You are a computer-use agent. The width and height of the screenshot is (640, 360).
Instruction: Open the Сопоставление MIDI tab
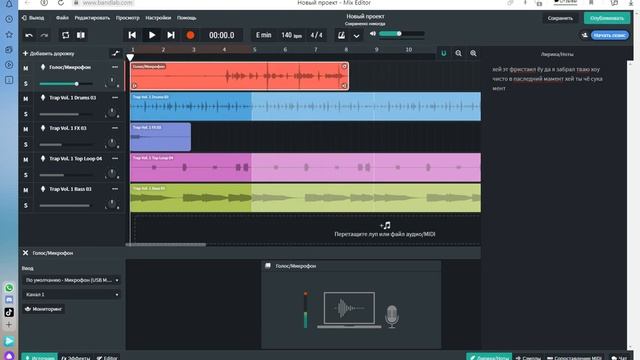tap(574, 358)
